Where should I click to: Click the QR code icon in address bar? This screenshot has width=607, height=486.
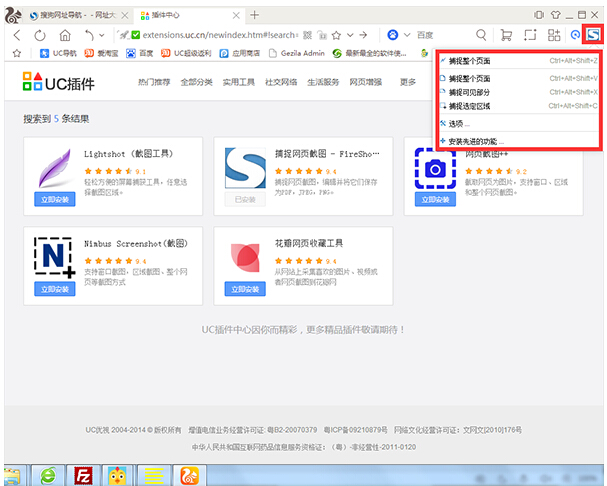click(307, 35)
